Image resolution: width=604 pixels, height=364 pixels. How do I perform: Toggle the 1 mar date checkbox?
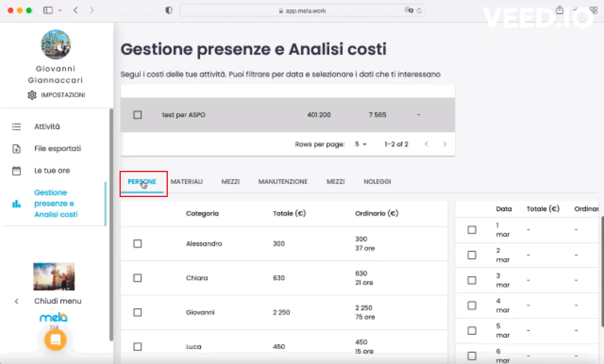(x=472, y=230)
